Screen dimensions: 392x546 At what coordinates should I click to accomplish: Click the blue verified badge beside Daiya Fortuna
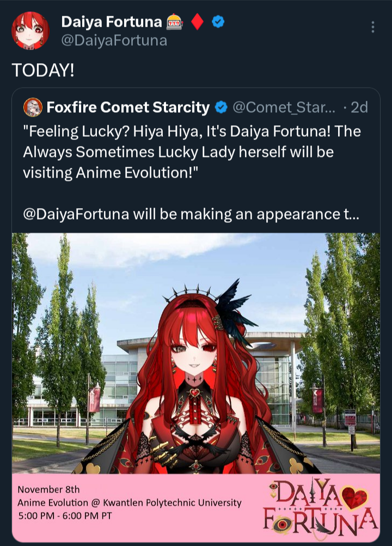(x=218, y=22)
